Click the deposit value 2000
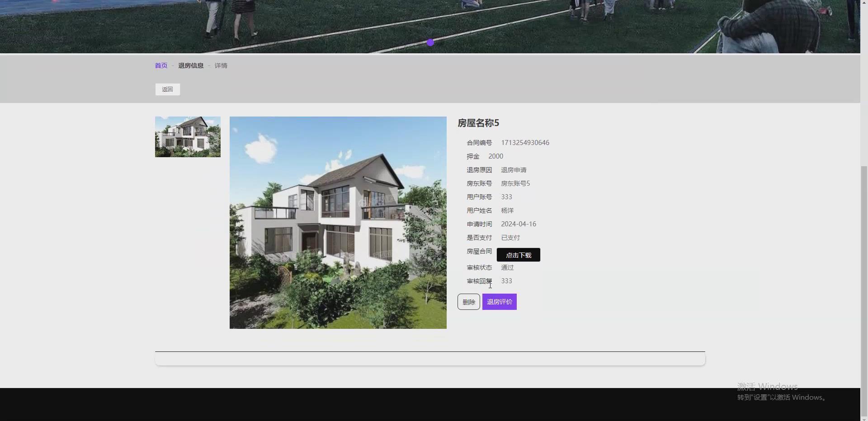 pos(496,156)
